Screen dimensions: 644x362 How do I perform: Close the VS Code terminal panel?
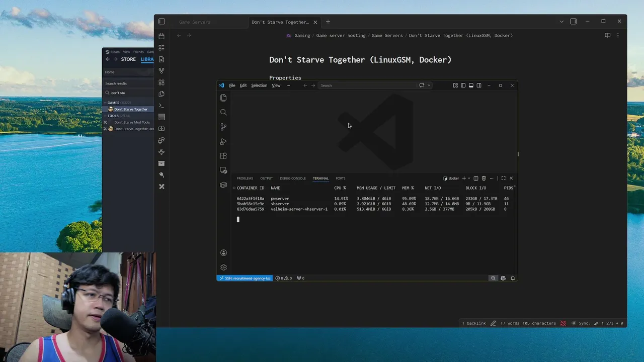(511, 178)
